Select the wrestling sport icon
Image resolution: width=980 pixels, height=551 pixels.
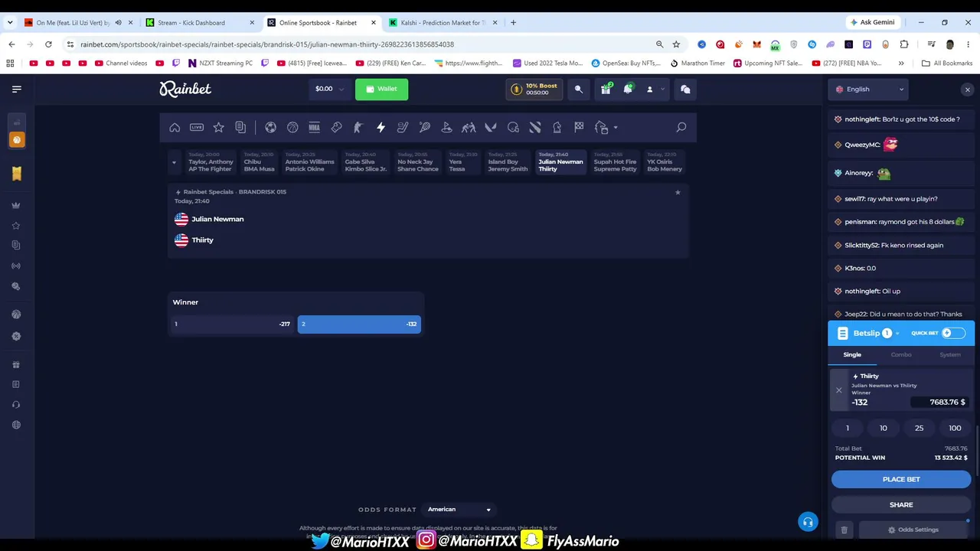pos(469,127)
